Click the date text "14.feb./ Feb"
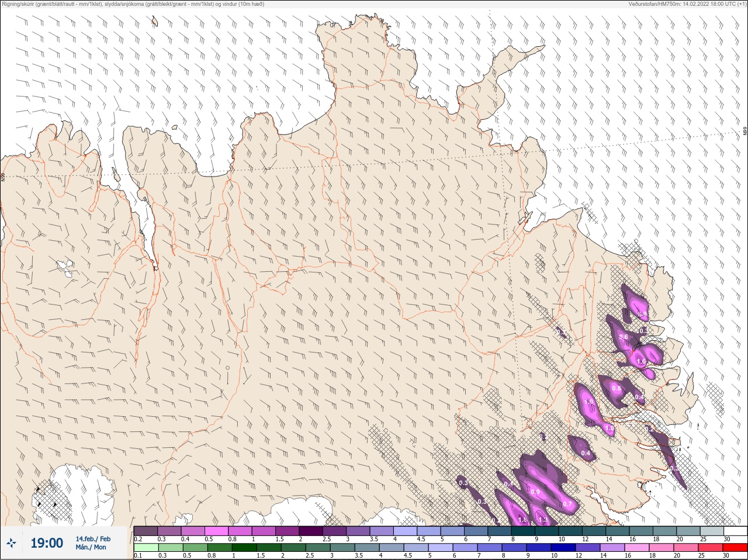Screen dimensions: 748x560 tap(93, 539)
